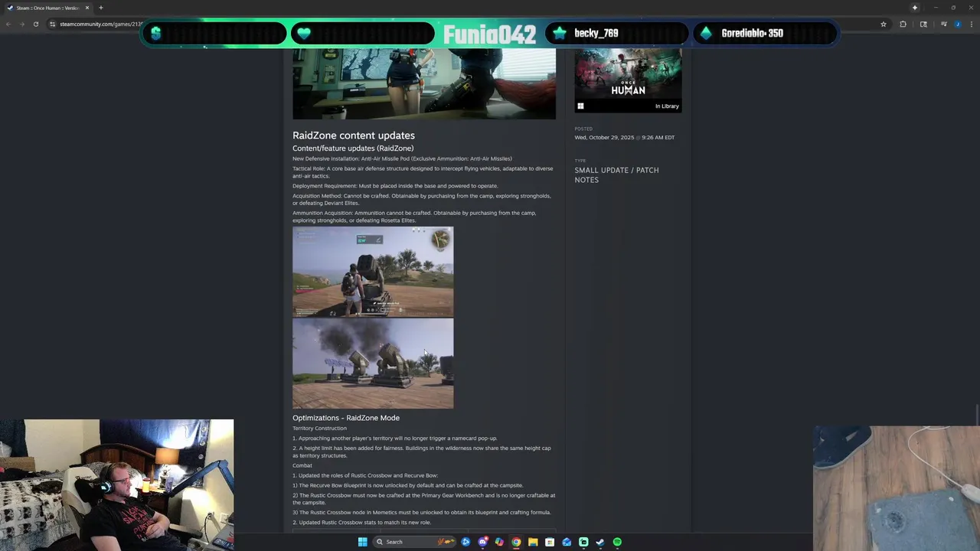The image size is (980, 551).
Task: Select the Steam :: Once Human tab
Action: pyautogui.click(x=47, y=8)
